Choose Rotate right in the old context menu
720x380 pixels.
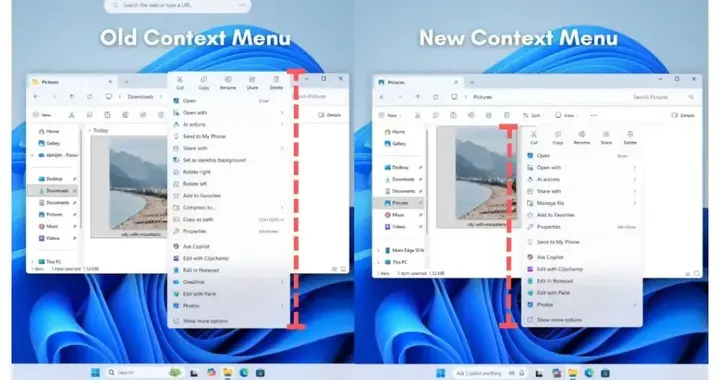click(229, 172)
